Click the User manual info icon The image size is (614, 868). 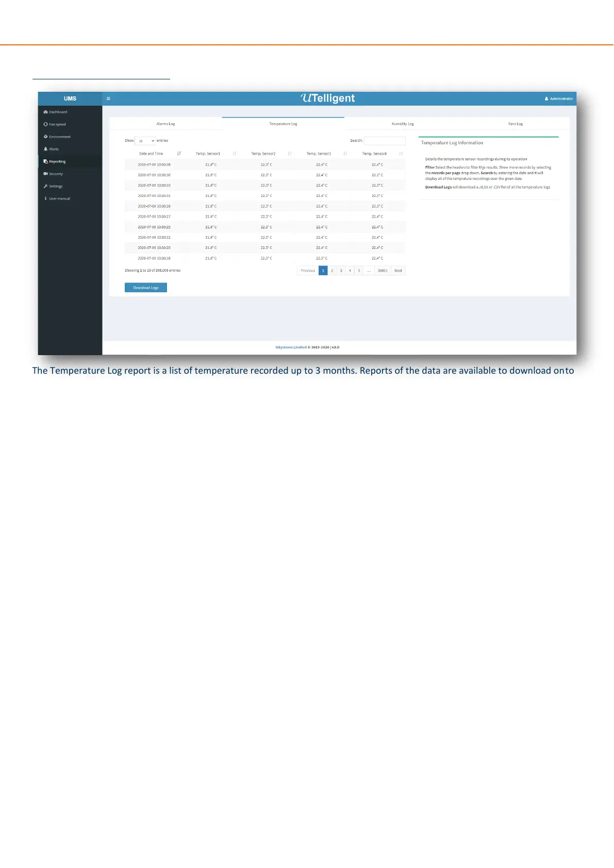coord(46,198)
